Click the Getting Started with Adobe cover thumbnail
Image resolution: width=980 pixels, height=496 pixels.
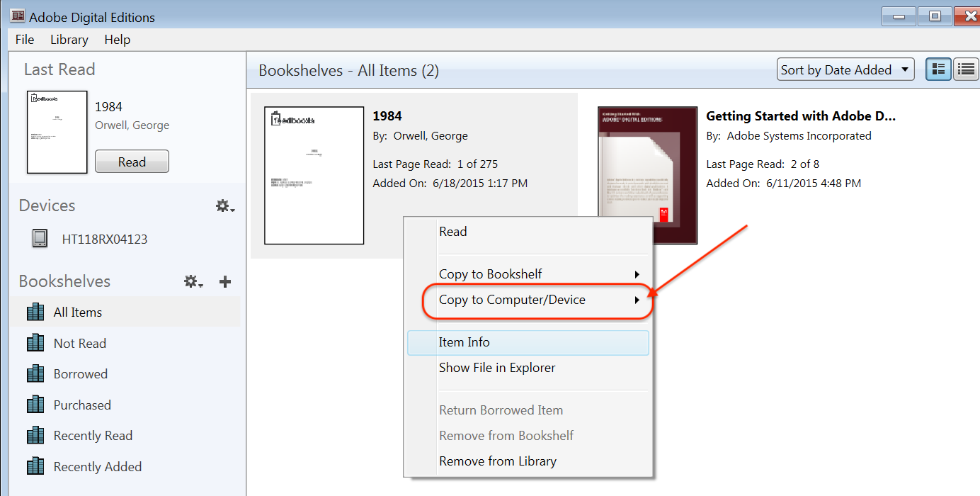(647, 176)
